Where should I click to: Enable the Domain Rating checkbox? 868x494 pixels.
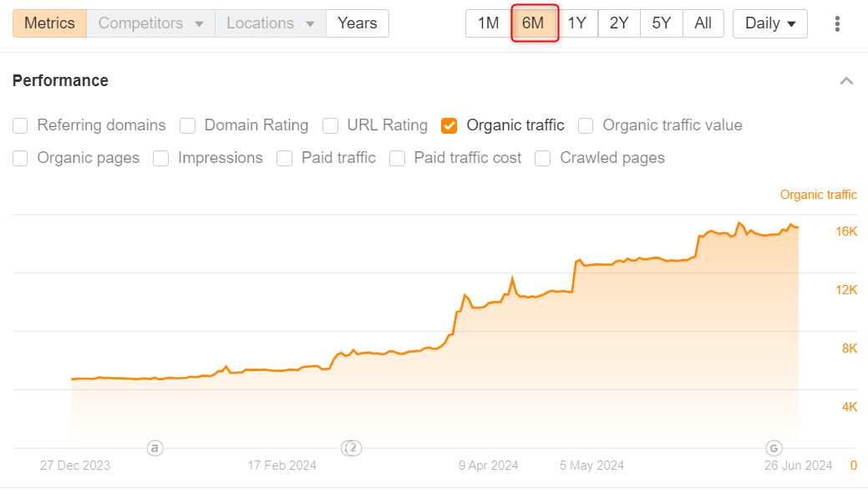pos(188,125)
